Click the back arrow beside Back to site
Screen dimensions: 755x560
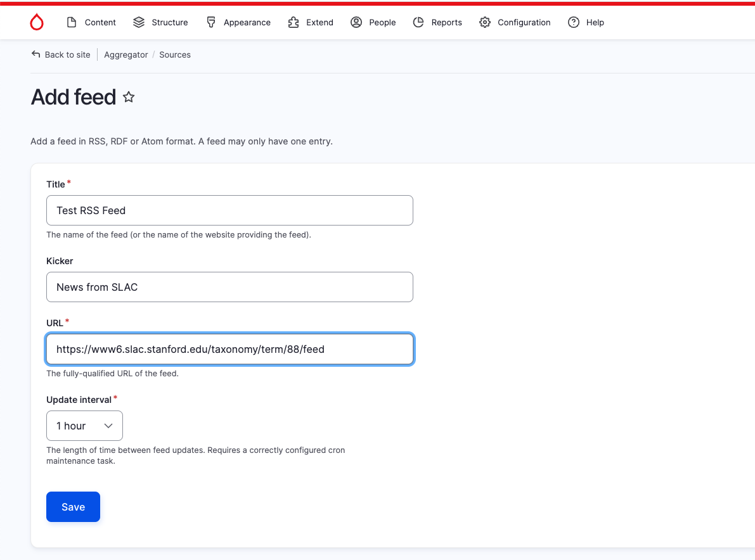tap(36, 54)
